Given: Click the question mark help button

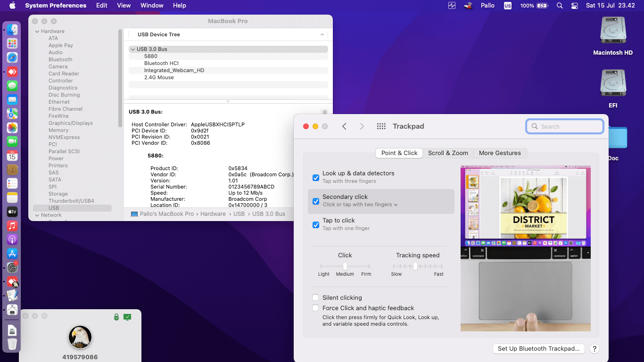Looking at the screenshot, I should pos(594,349).
